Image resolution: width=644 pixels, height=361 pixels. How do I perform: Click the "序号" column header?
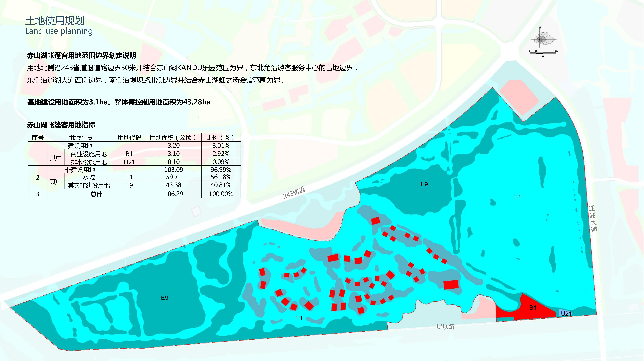(x=38, y=137)
